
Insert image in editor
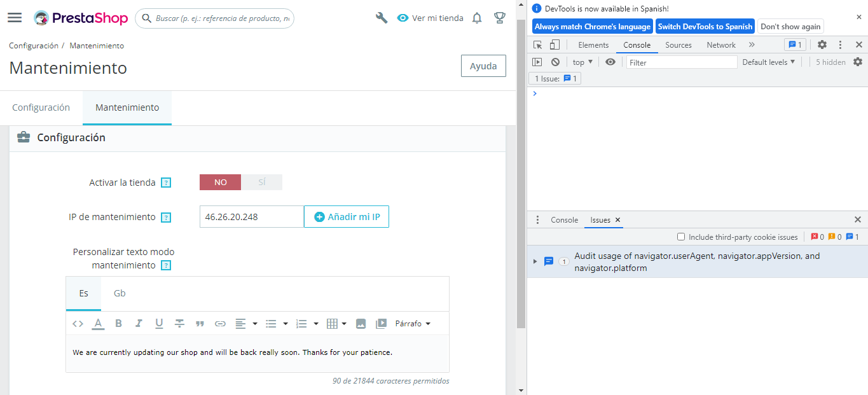361,324
